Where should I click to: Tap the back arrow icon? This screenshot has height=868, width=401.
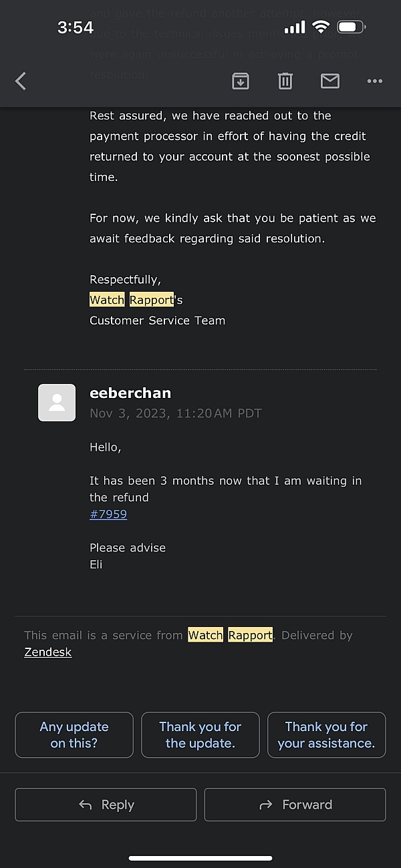pyautogui.click(x=21, y=81)
